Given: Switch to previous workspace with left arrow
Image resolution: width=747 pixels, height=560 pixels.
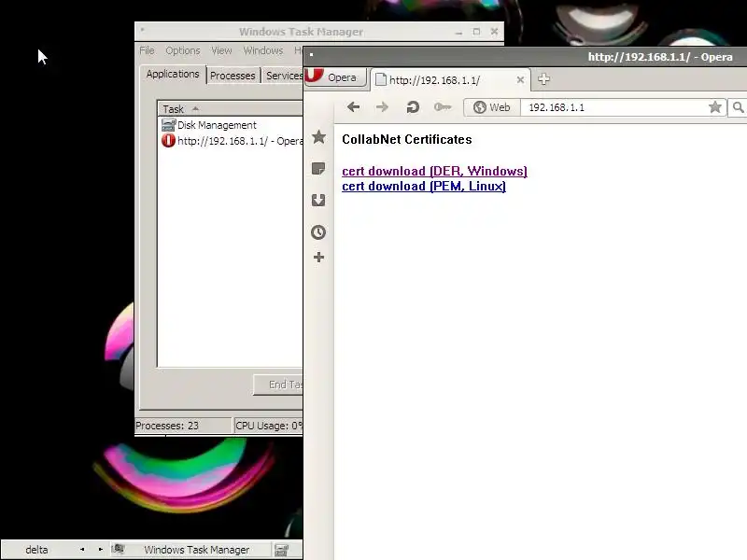Looking at the screenshot, I should [82, 550].
